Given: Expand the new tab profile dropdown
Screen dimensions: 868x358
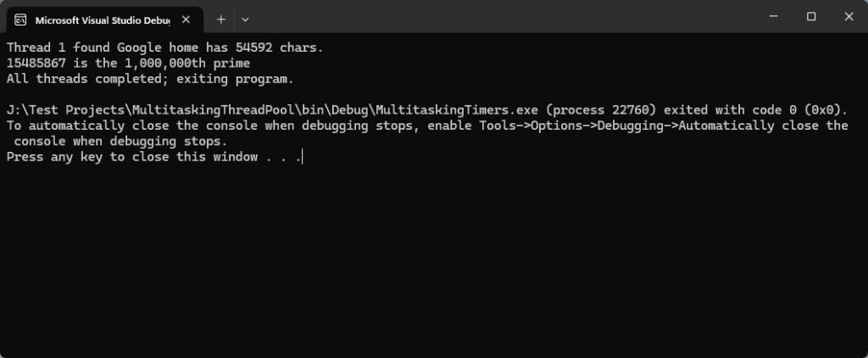Looking at the screenshot, I should [x=245, y=19].
